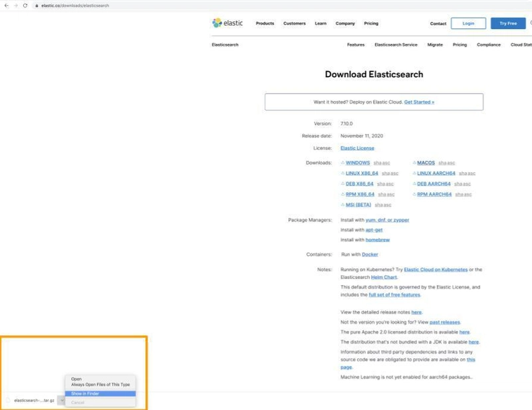
Task: Download the RPM X86_64 package
Action: click(360, 194)
